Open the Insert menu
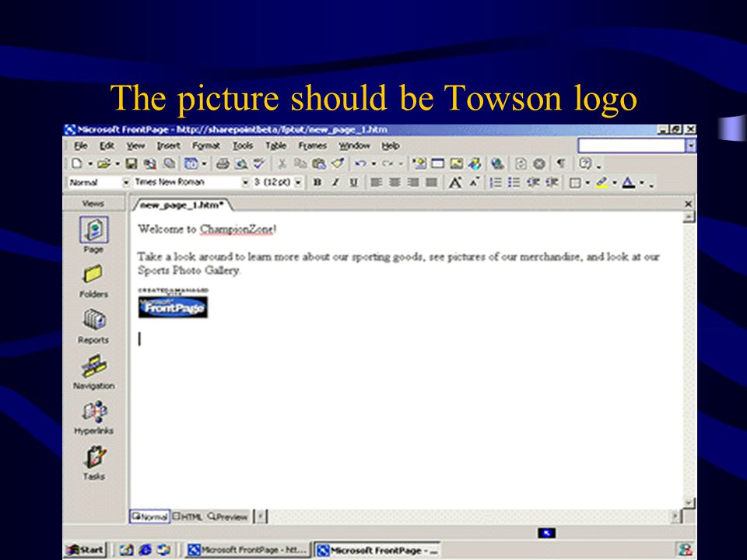The image size is (747, 560). point(169,145)
